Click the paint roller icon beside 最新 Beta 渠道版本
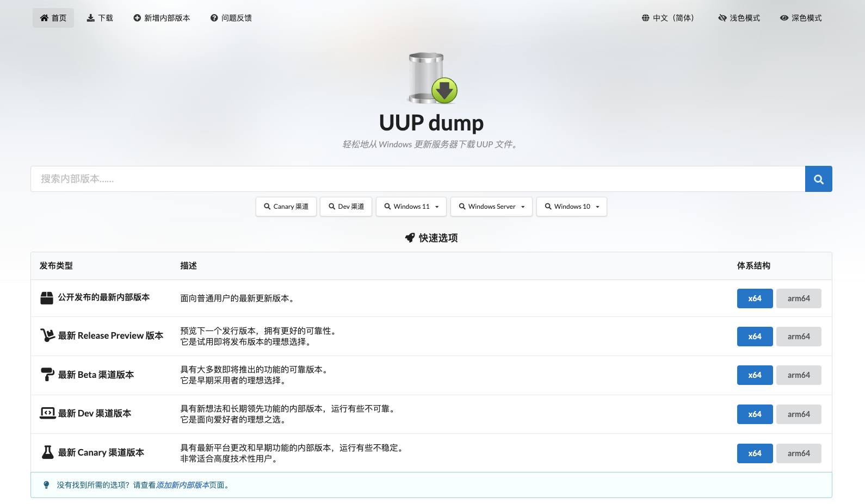 pyautogui.click(x=47, y=375)
